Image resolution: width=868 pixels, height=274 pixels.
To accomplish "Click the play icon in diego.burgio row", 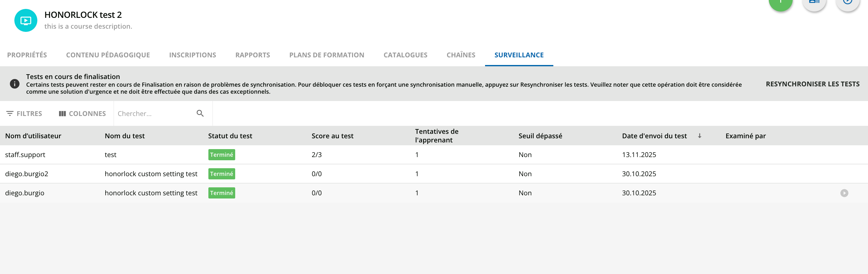I will [x=844, y=193].
